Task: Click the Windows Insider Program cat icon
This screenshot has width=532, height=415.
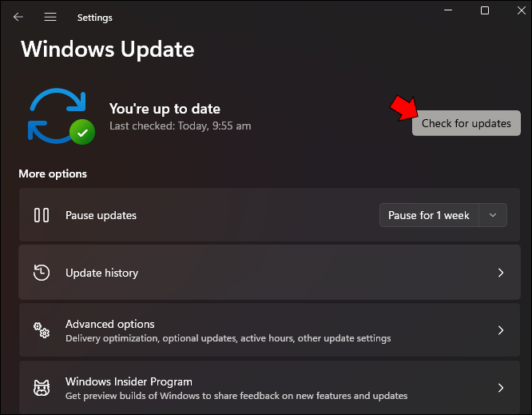Action: coord(42,388)
